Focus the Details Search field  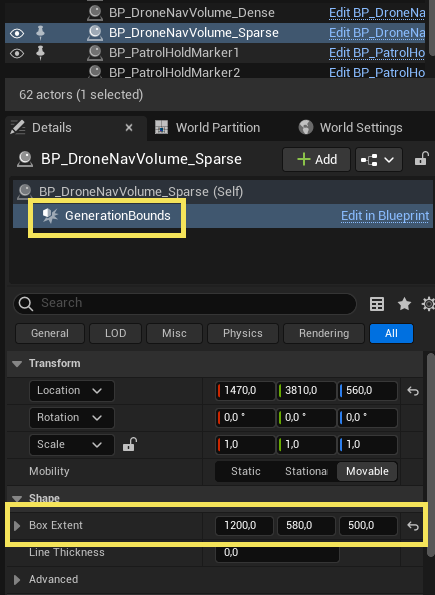tap(185, 304)
